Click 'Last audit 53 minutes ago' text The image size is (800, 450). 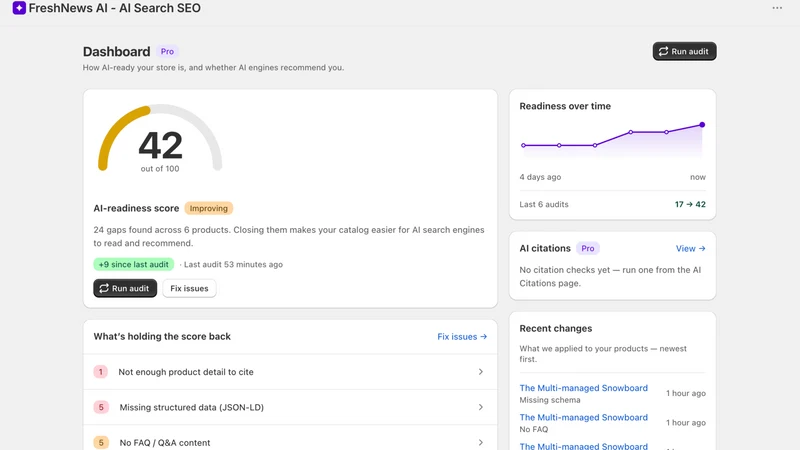pyautogui.click(x=233, y=264)
